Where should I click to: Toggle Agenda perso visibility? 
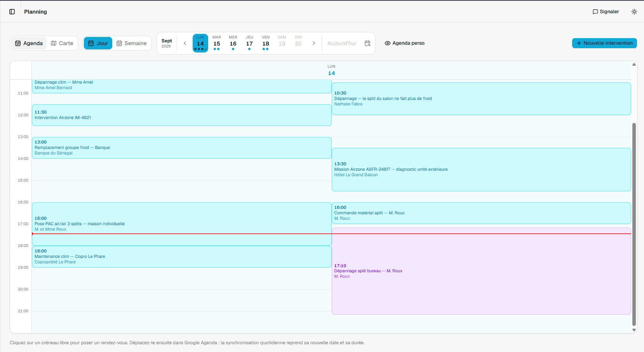(x=405, y=43)
